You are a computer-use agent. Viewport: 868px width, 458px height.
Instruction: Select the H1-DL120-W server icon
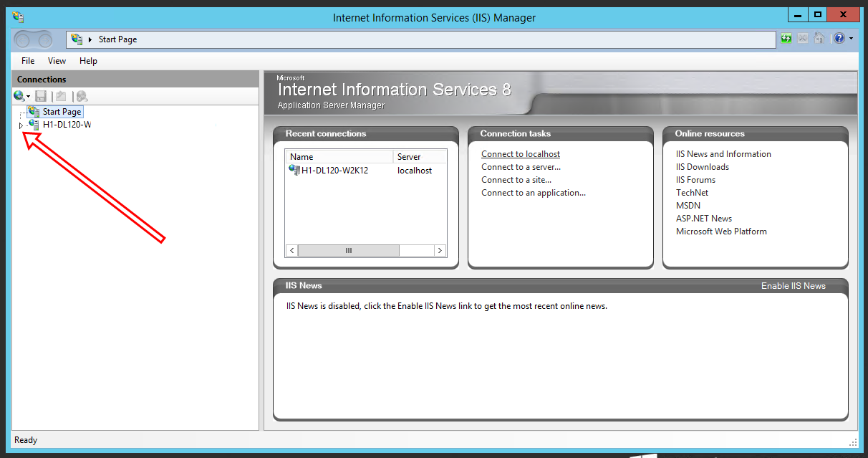click(x=34, y=124)
